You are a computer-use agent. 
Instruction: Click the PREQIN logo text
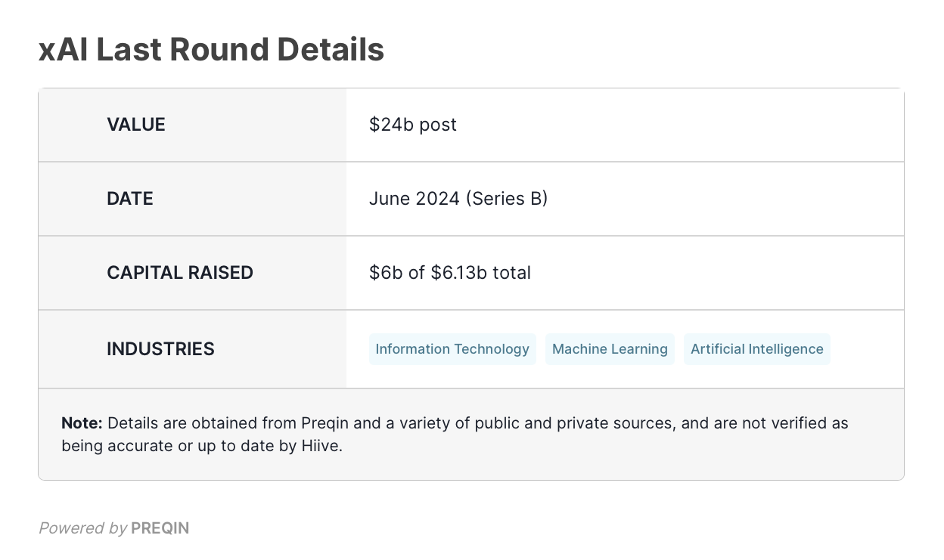pos(160,528)
